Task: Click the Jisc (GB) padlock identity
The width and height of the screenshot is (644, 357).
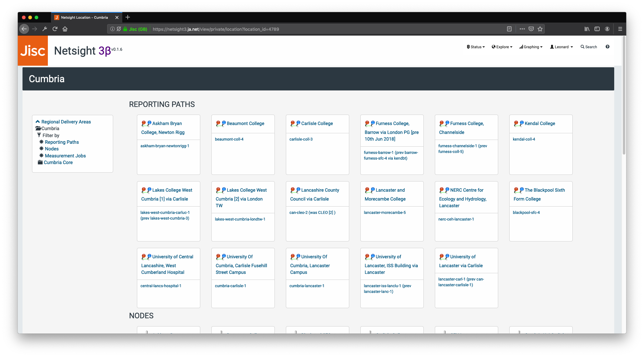Action: (x=135, y=29)
